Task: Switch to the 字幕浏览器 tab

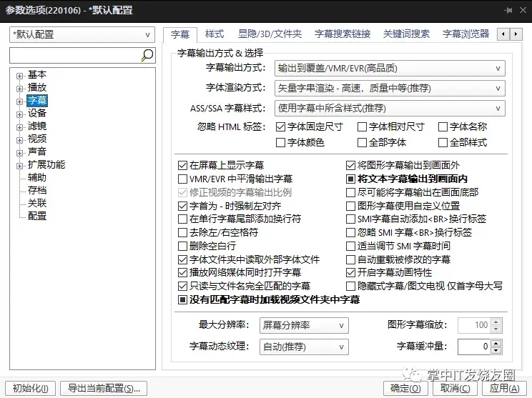Action: (465, 34)
